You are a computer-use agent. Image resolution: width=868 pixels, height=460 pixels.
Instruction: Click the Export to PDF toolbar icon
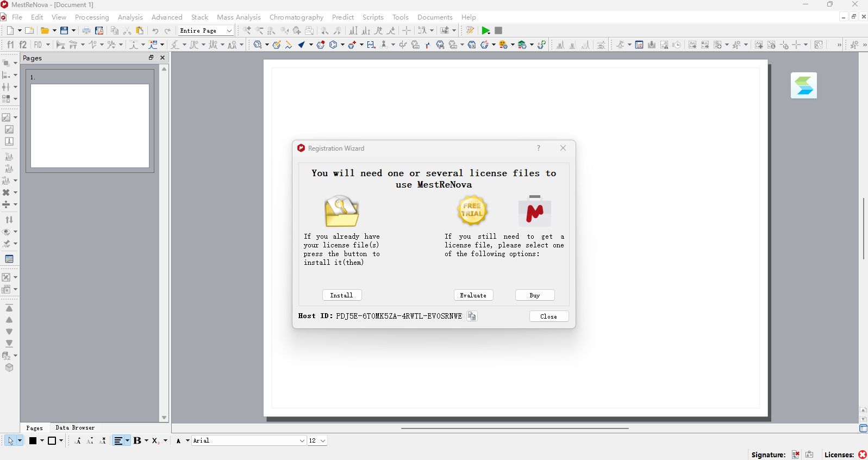(99, 30)
